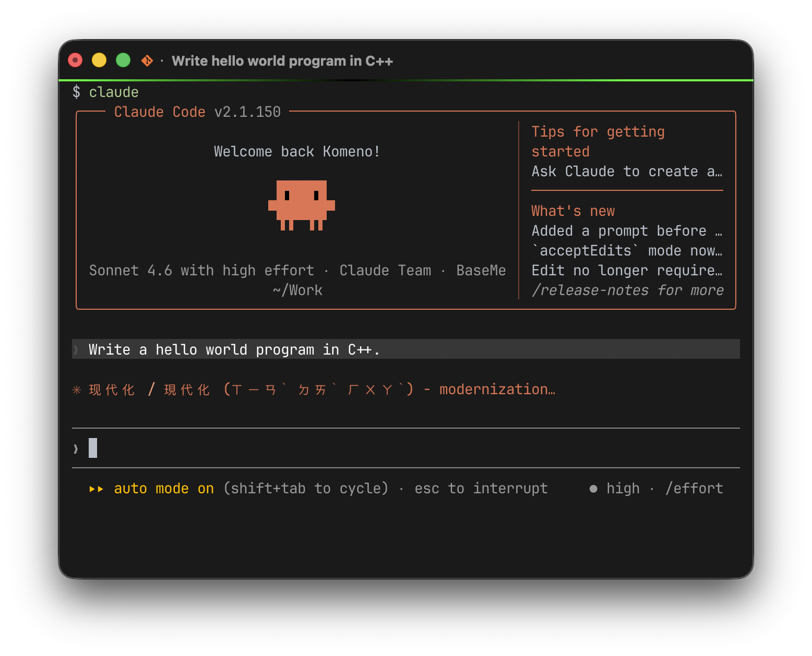812x656 pixels.
Task: Click '(shift+tab to cycle)' hint
Action: tap(306, 489)
